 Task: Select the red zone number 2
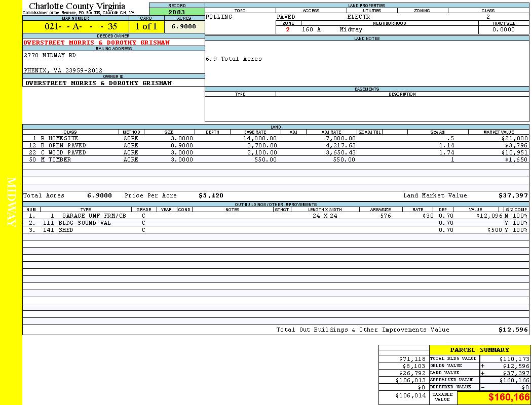[288, 30]
